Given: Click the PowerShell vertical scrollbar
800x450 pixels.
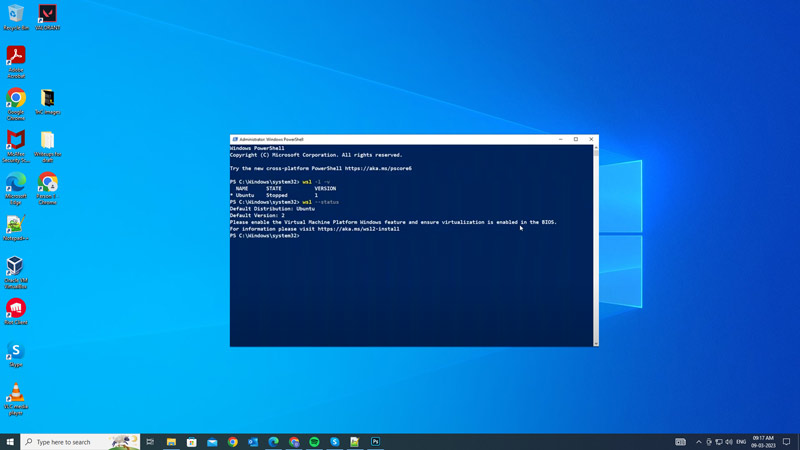Looking at the screenshot, I should [596, 245].
